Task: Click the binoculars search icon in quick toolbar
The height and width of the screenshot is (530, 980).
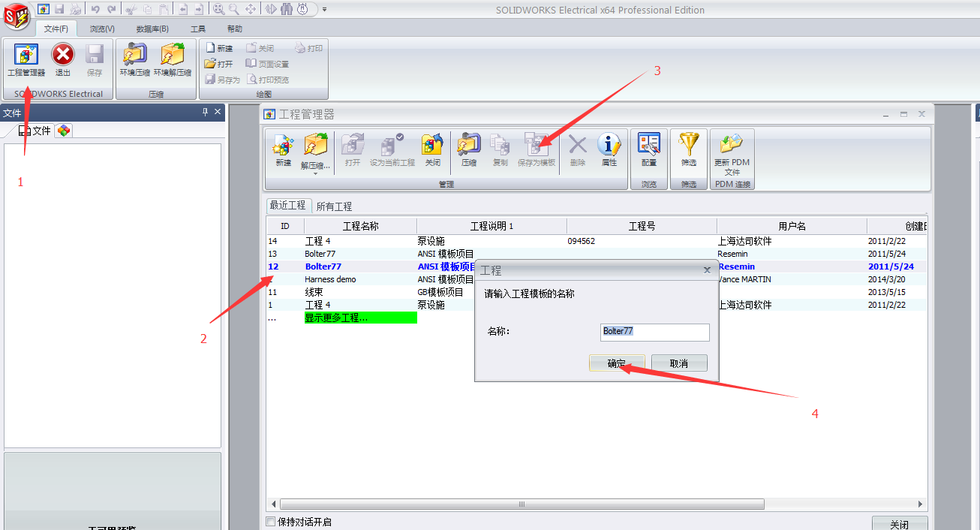Action: pos(286,9)
